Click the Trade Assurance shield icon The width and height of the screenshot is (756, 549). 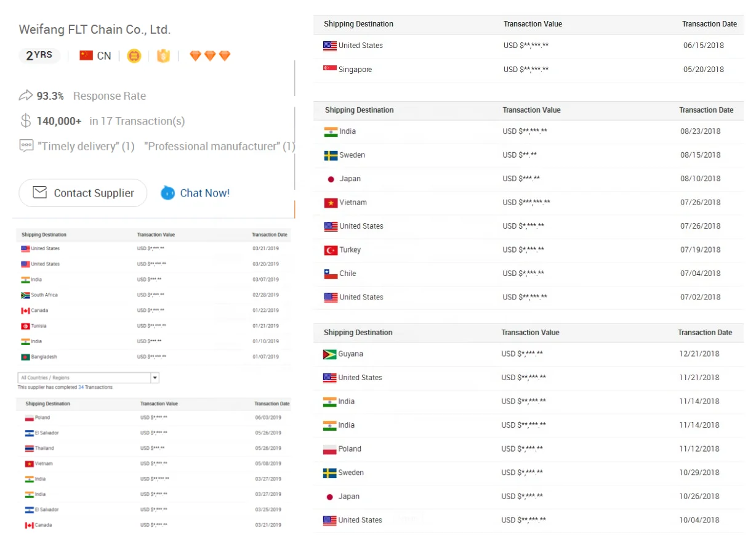pyautogui.click(x=163, y=56)
